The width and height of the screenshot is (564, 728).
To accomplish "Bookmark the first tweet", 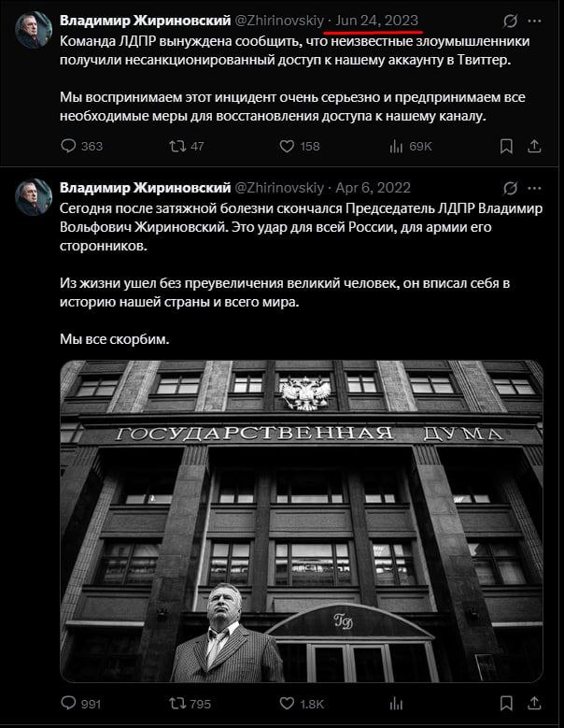I will click(506, 146).
